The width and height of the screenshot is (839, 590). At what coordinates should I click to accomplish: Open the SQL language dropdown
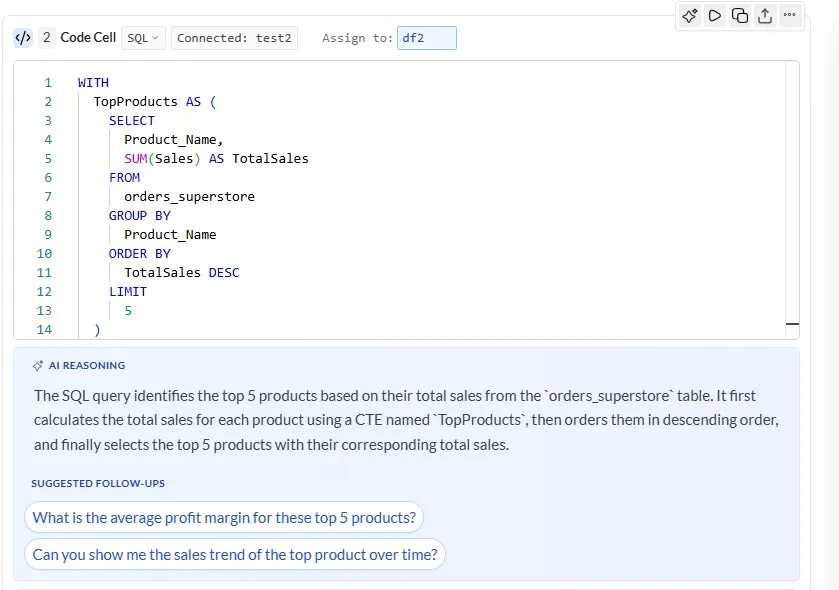[143, 38]
